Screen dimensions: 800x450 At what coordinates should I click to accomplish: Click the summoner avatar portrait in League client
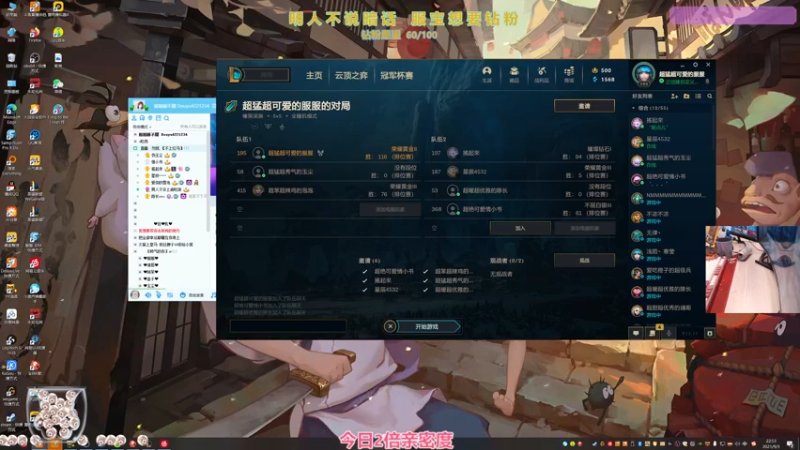pyautogui.click(x=643, y=74)
